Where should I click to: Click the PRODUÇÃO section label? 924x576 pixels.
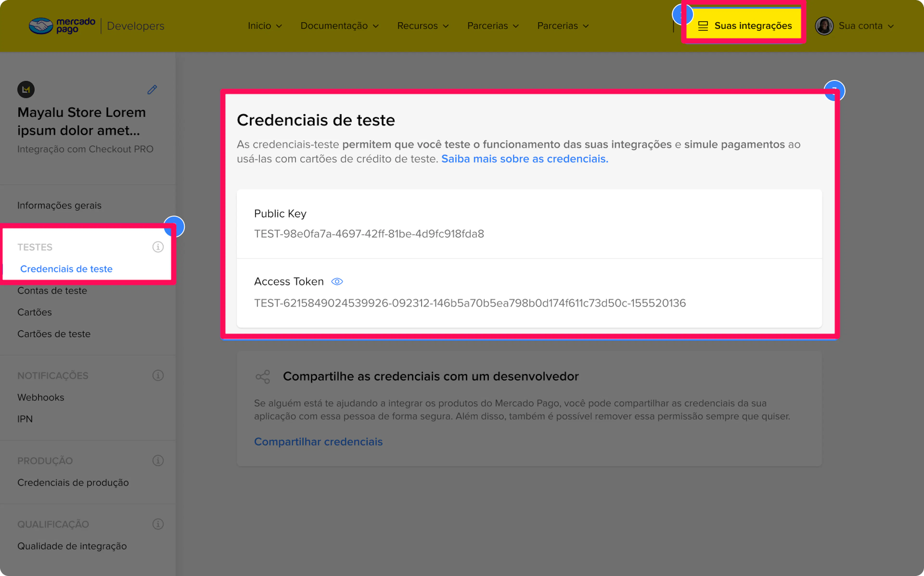pyautogui.click(x=45, y=461)
